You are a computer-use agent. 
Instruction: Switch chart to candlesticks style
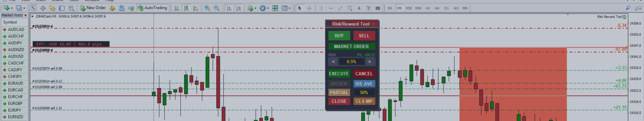(186, 8)
